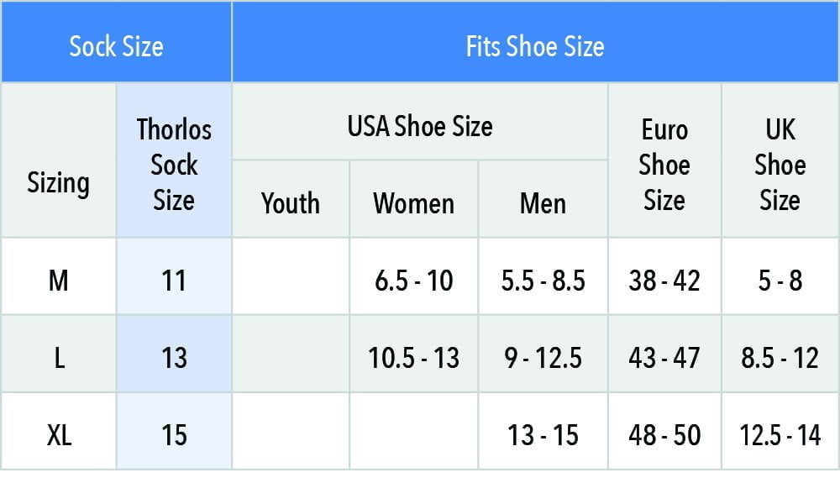Select the "Women" sub-column header

[x=413, y=203]
